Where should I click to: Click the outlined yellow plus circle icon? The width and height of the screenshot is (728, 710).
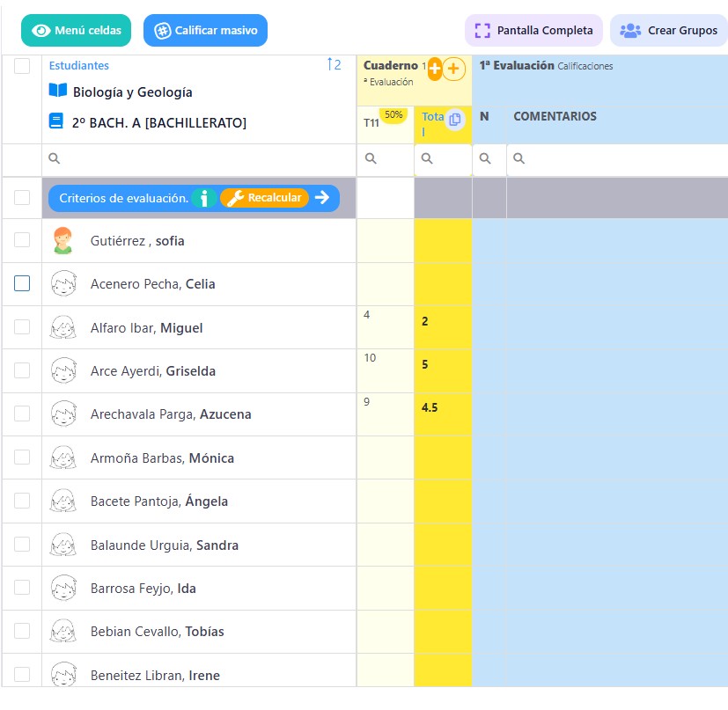point(453,69)
